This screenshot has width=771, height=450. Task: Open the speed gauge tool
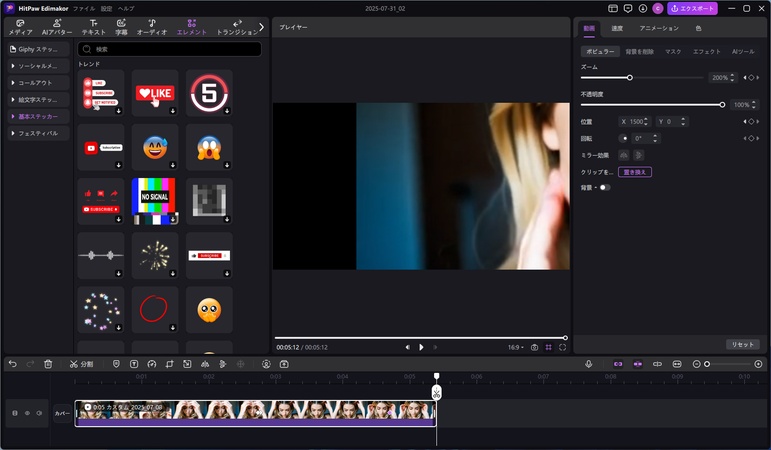(x=151, y=364)
